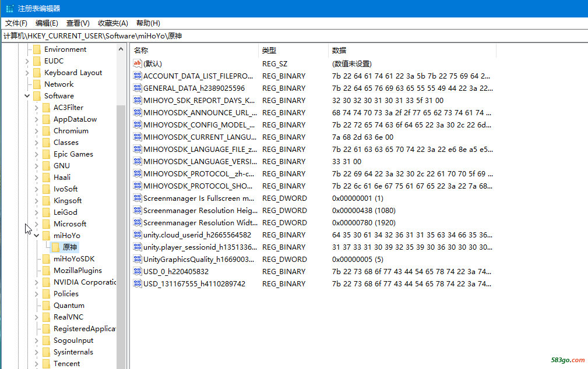Expand the SogouInput tree node
The width and height of the screenshot is (588, 369).
pos(36,340)
